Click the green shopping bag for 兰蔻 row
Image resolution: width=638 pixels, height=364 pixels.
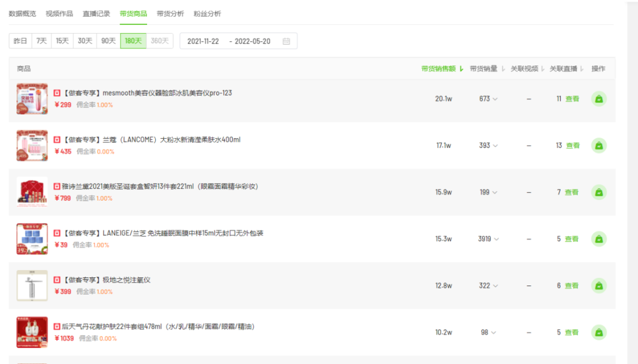coord(599,146)
